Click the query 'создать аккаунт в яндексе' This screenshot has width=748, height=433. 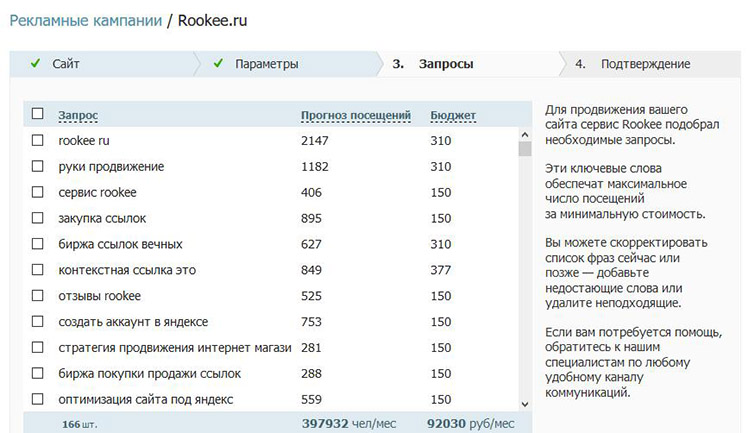click(133, 322)
